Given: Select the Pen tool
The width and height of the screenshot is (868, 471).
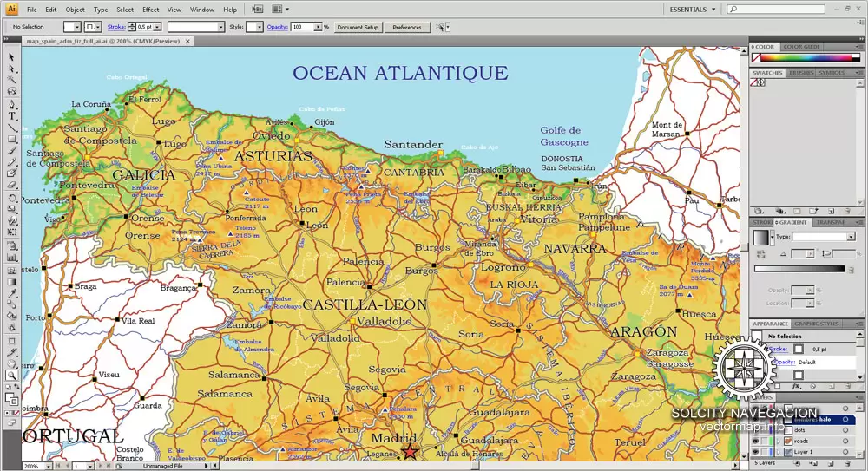Looking at the screenshot, I should pos(11,105).
